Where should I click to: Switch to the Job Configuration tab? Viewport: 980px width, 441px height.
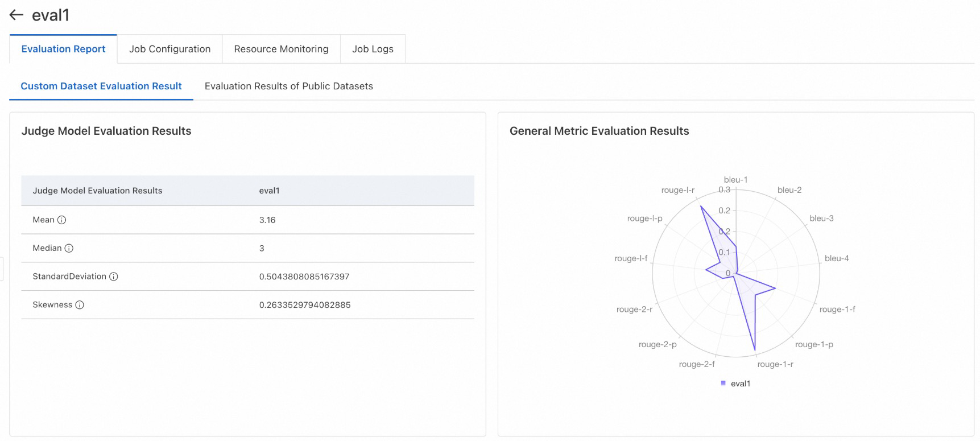169,49
